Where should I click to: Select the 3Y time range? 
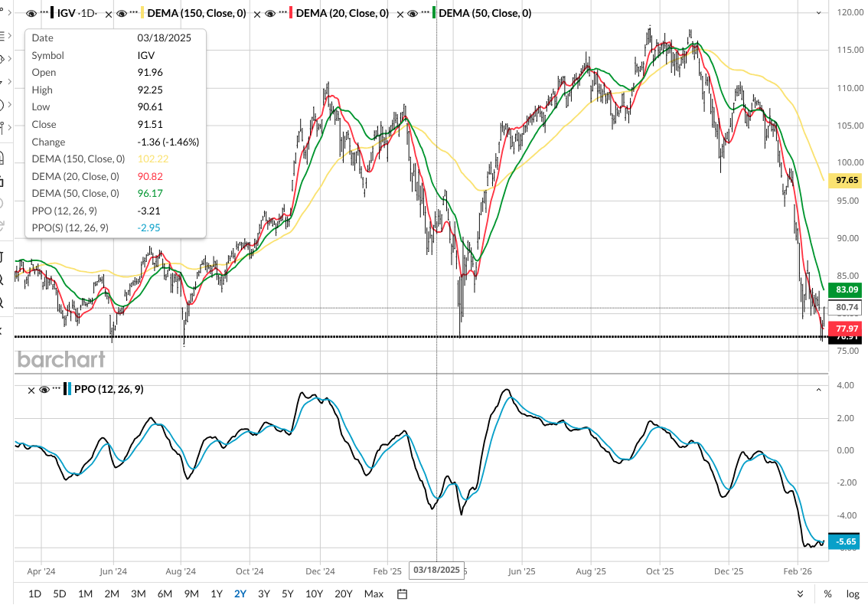(x=264, y=594)
